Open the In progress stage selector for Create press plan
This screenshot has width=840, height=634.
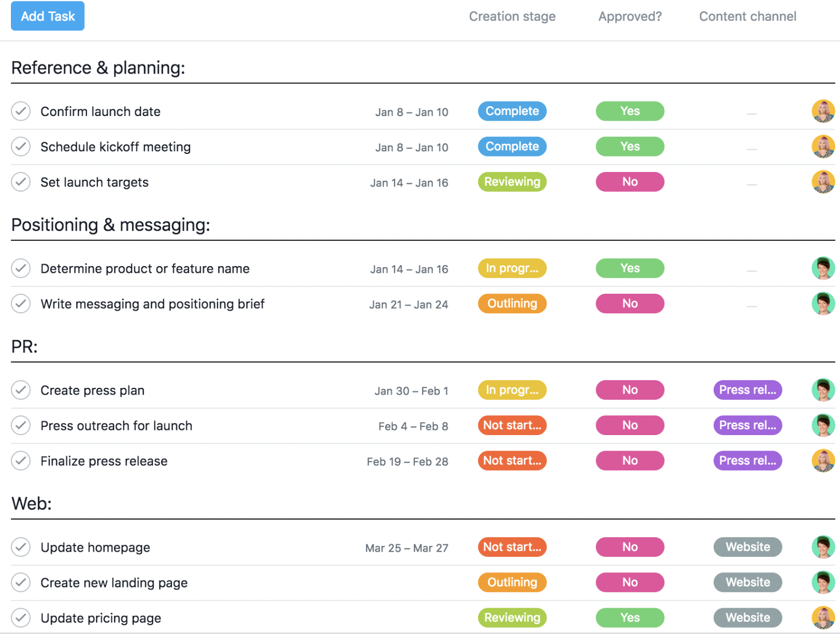512,390
